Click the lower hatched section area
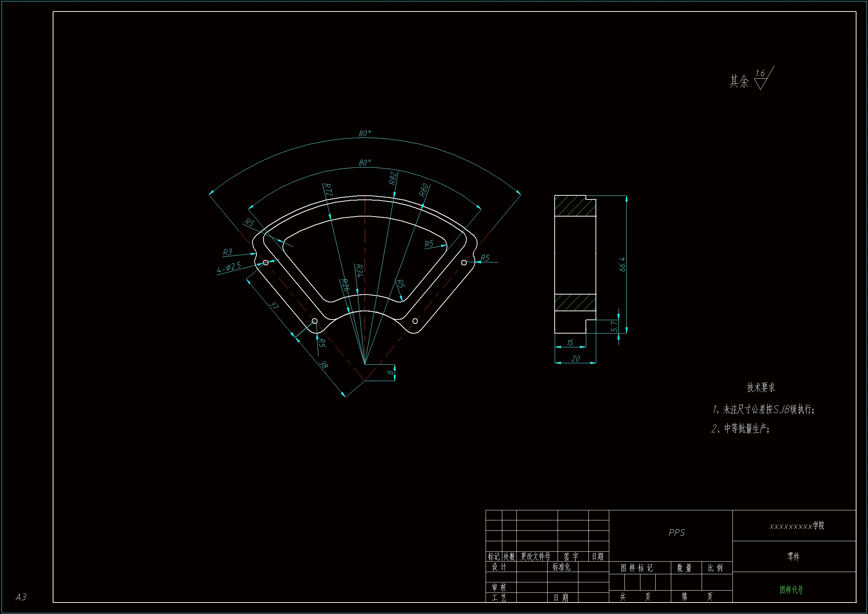This screenshot has height=614, width=868. (575, 303)
